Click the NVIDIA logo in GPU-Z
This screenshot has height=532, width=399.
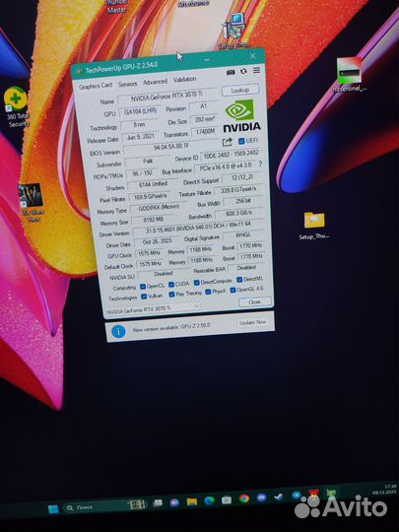(241, 116)
